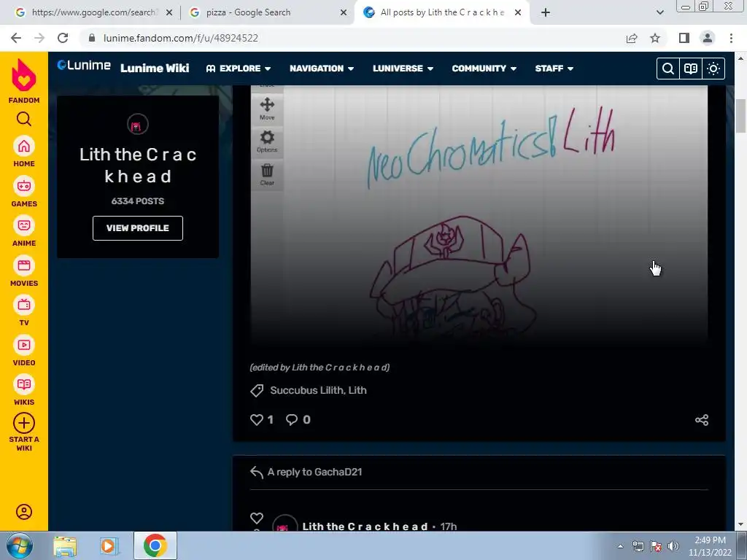Open the Windows Start menu
The image size is (747, 560).
click(19, 545)
